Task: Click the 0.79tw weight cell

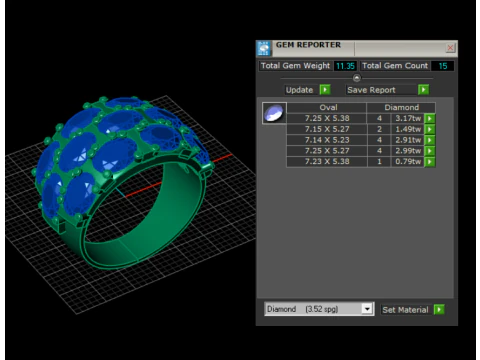Action: 408,161
